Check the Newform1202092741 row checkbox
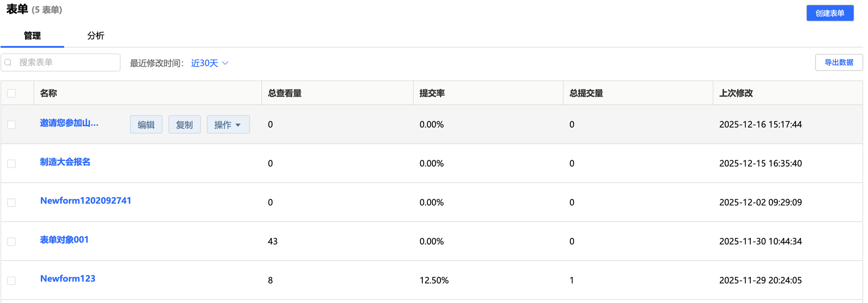868x303 pixels. point(12,203)
